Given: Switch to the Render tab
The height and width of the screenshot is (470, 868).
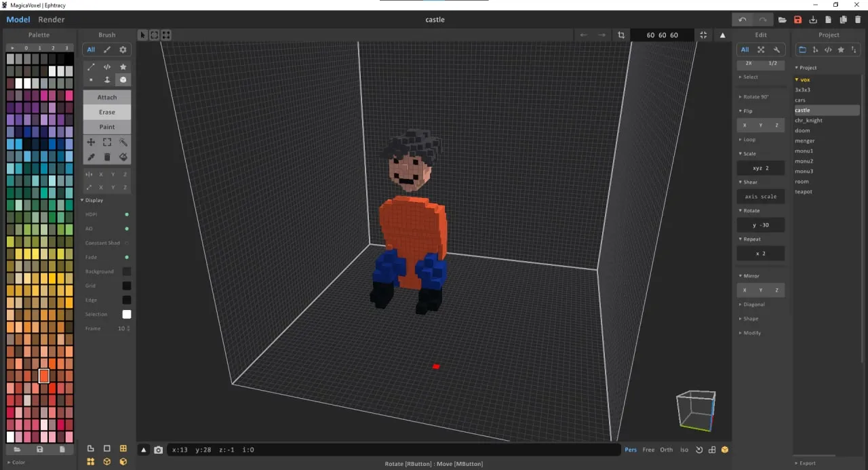Looking at the screenshot, I should (x=51, y=20).
